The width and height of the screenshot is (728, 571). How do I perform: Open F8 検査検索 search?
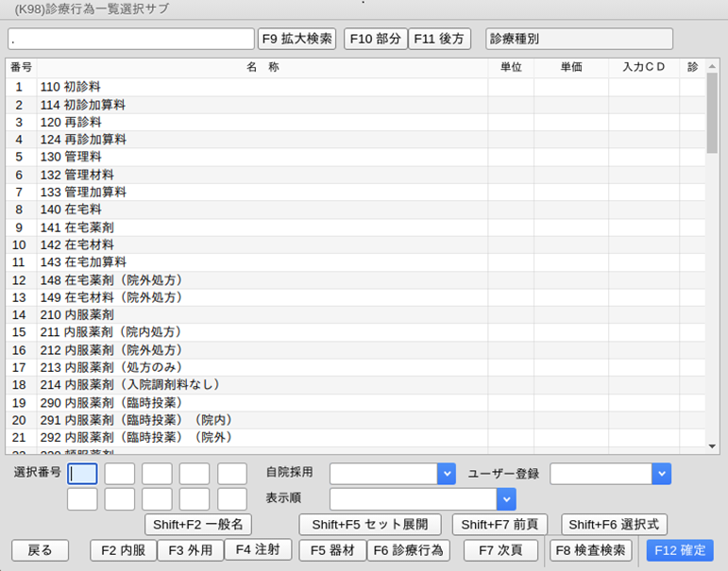coord(590,550)
